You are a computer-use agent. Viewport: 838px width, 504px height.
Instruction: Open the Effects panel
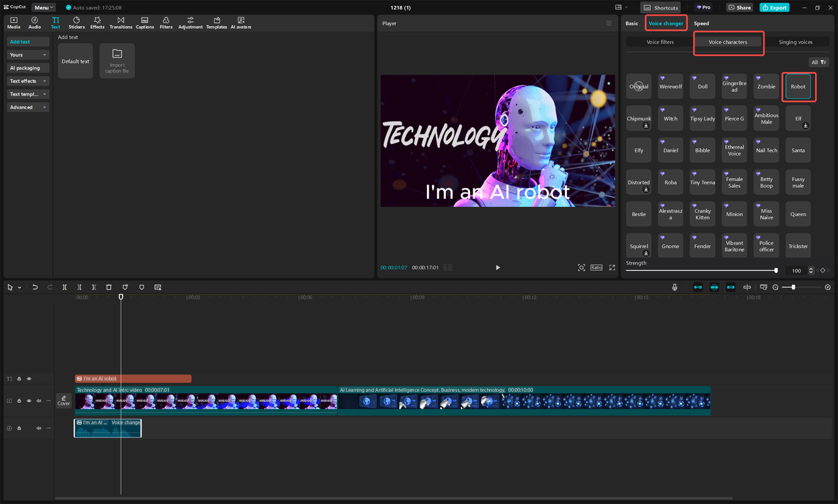[98, 23]
